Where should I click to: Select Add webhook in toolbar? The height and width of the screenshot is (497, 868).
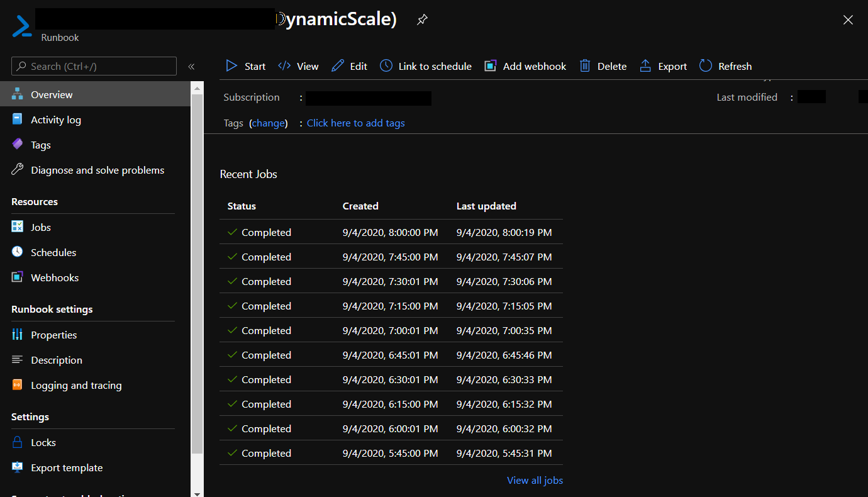click(525, 66)
